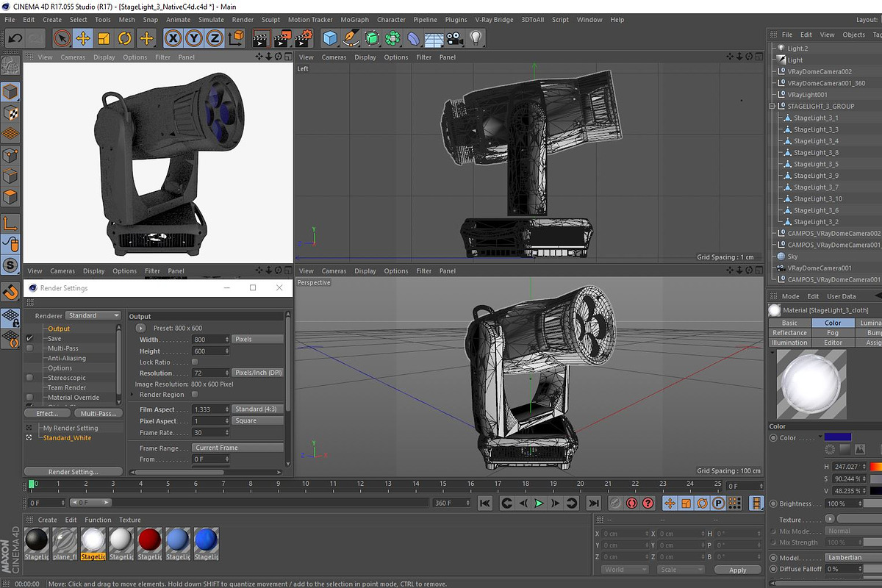Screen dimensions: 882x588
Task: Toggle the X axis lock
Action: click(x=173, y=37)
